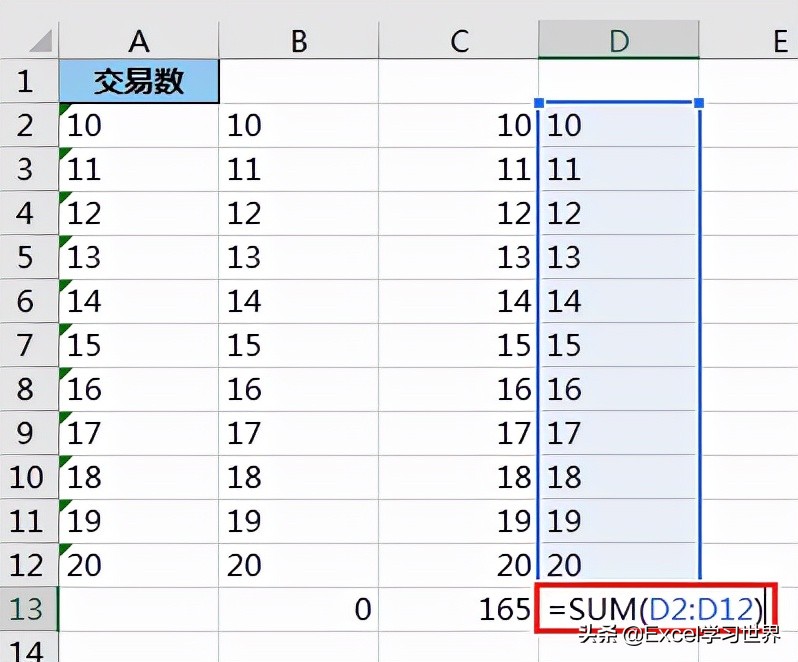
Task: Click cell A3 containing 11
Action: point(139,169)
